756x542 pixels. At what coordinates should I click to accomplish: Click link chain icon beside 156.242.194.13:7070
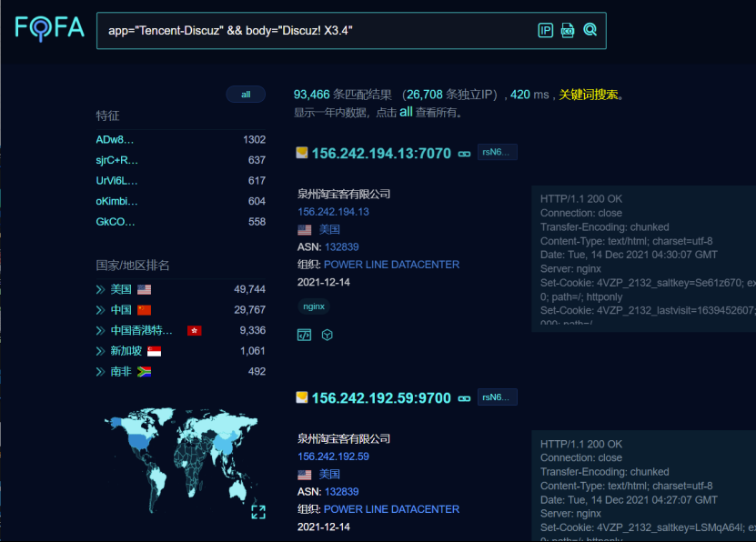[x=464, y=154]
